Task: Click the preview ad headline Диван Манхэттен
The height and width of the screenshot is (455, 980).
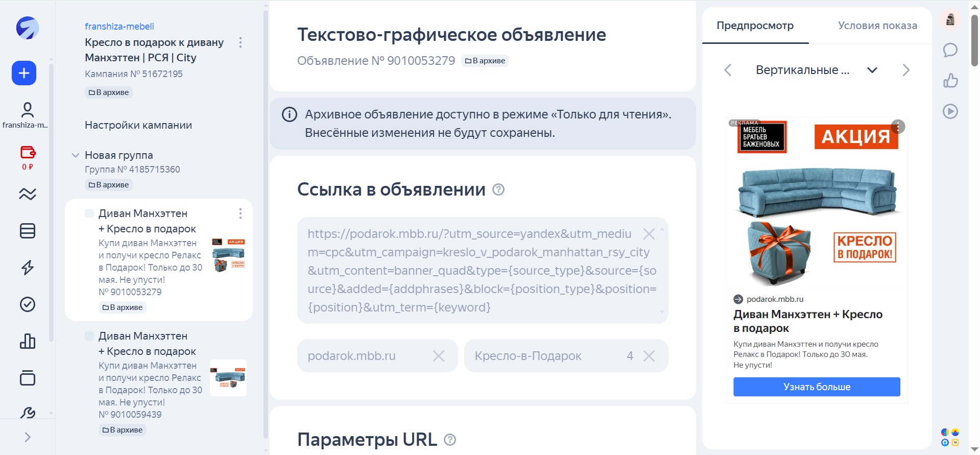Action: pos(808,321)
